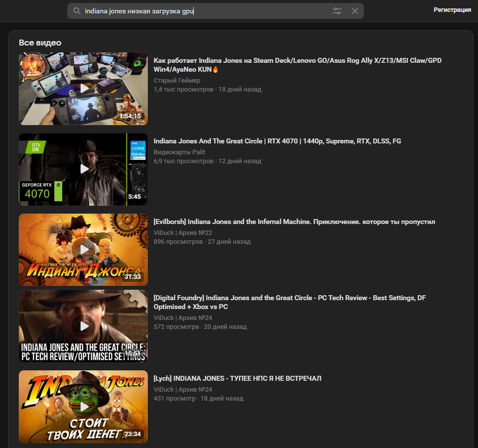The image size is (478, 448).
Task: Open channel ViDuck | Архив №22
Action: tap(183, 233)
